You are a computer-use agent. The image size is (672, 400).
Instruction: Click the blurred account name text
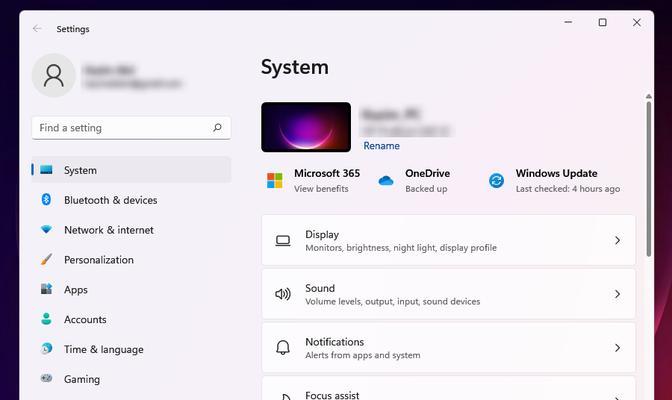point(110,69)
